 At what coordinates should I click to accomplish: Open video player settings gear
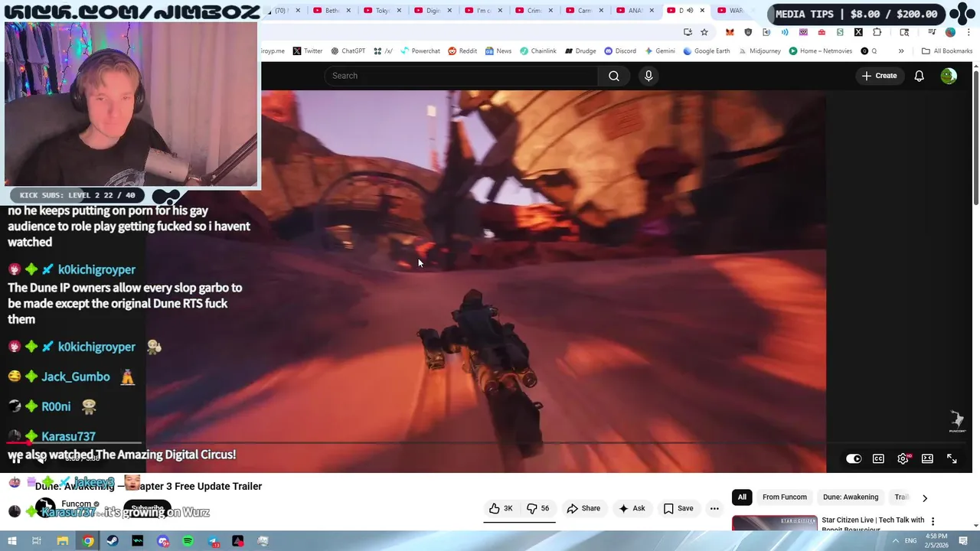click(x=903, y=458)
